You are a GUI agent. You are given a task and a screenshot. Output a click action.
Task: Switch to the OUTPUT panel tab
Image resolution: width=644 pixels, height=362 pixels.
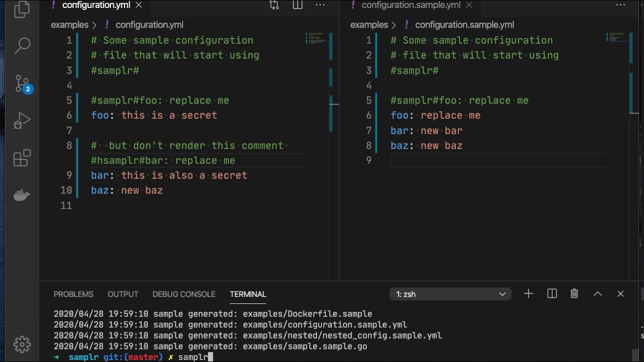click(123, 294)
